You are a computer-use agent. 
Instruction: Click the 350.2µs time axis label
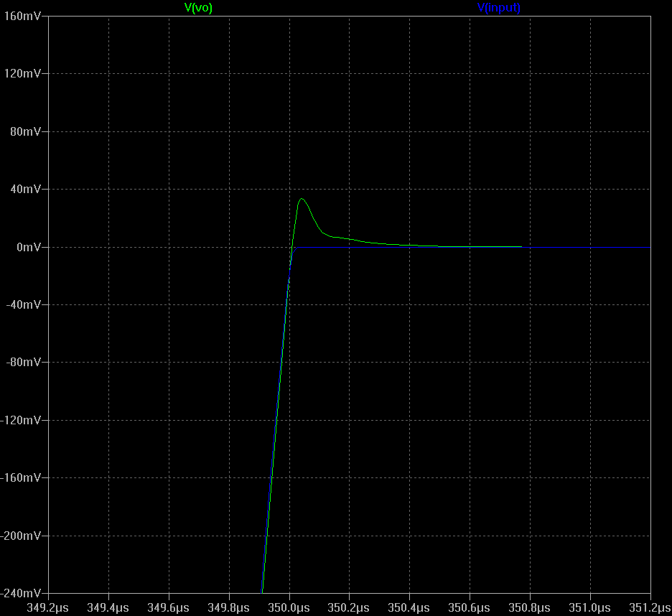pos(348,608)
